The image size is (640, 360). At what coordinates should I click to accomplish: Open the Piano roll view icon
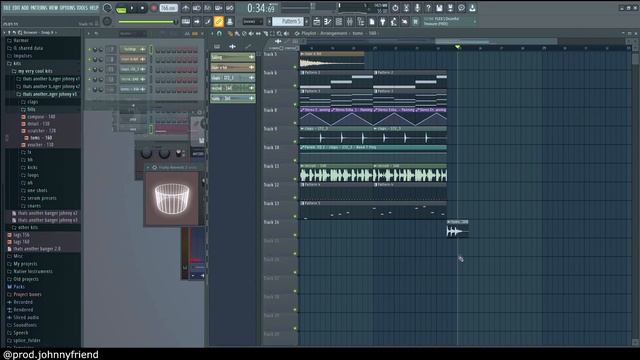click(327, 22)
